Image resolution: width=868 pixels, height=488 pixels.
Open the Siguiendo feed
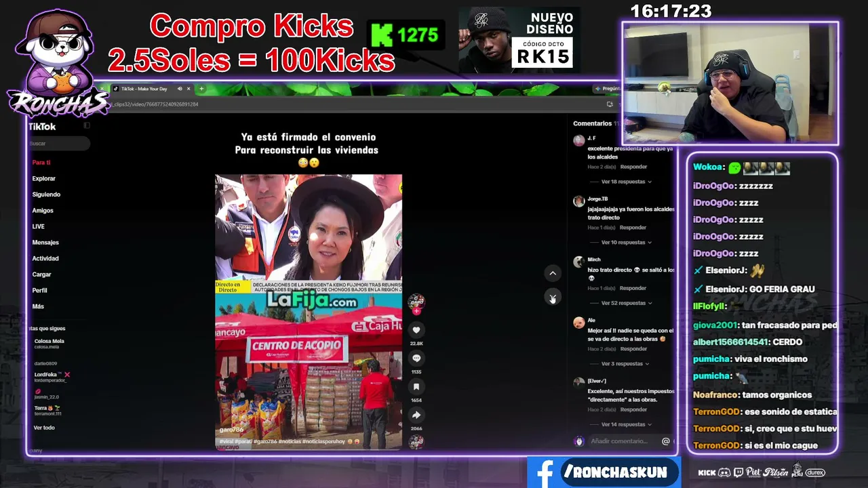pos(46,195)
